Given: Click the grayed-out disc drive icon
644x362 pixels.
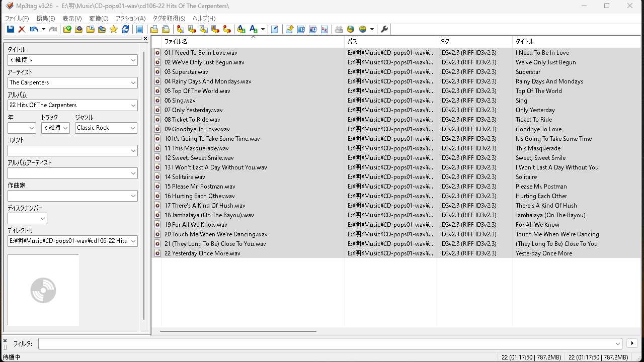Looking at the screenshot, I should coord(339,29).
